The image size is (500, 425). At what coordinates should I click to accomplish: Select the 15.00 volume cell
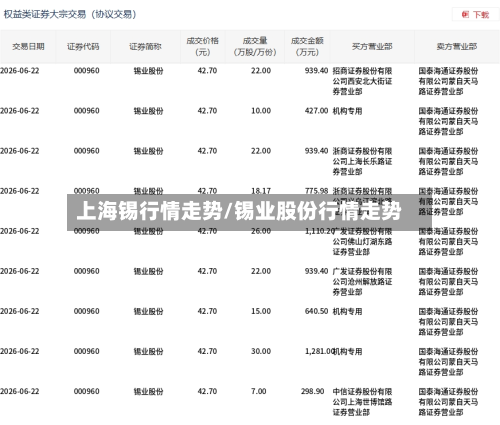coord(261,311)
